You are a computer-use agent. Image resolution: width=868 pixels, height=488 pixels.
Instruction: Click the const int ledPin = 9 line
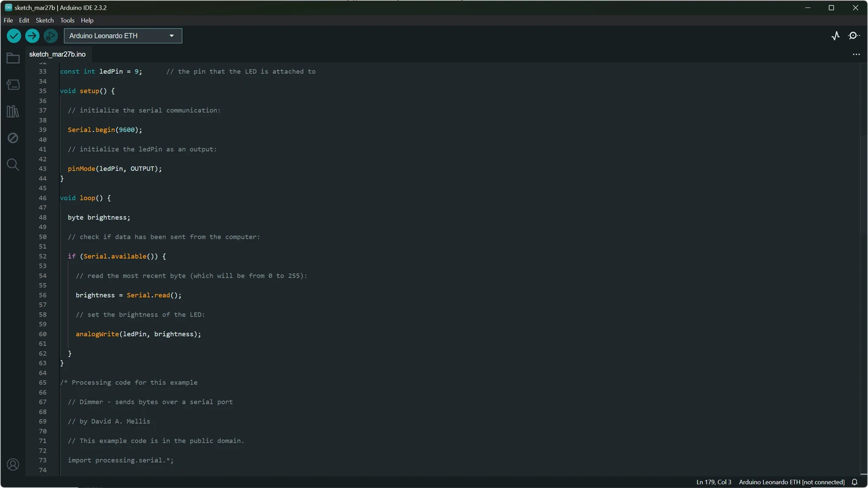click(101, 71)
